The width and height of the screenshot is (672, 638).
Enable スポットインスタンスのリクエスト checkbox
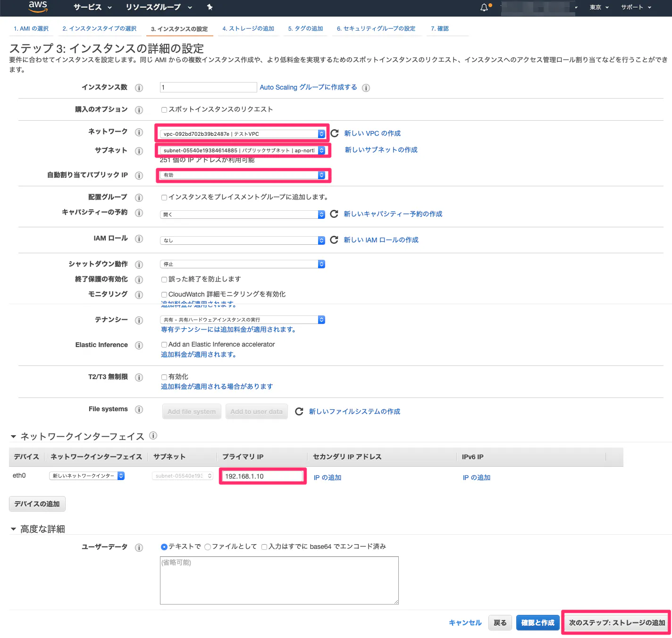164,110
